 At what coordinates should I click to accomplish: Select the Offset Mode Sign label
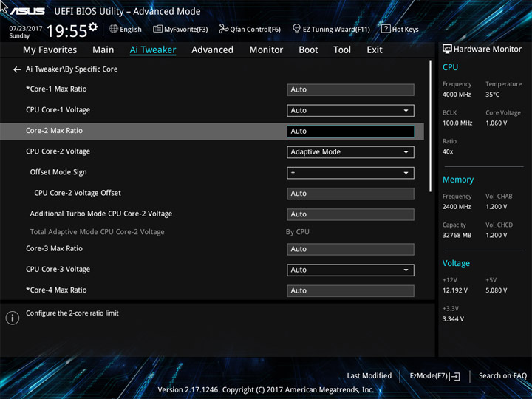point(58,172)
